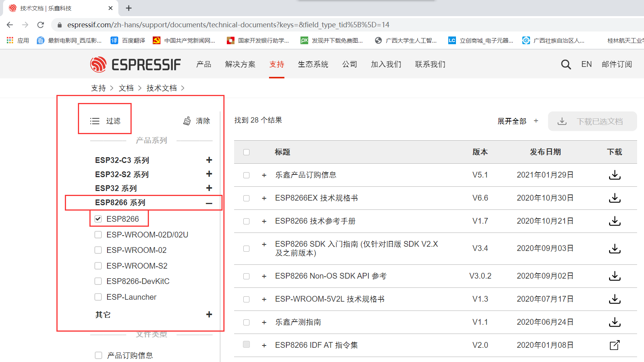Open the 产品 nav menu
Image resolution: width=644 pixels, height=362 pixels.
click(x=204, y=64)
